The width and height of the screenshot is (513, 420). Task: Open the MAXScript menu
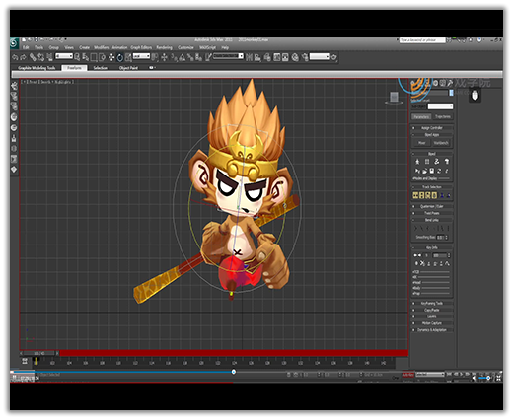coord(207,47)
